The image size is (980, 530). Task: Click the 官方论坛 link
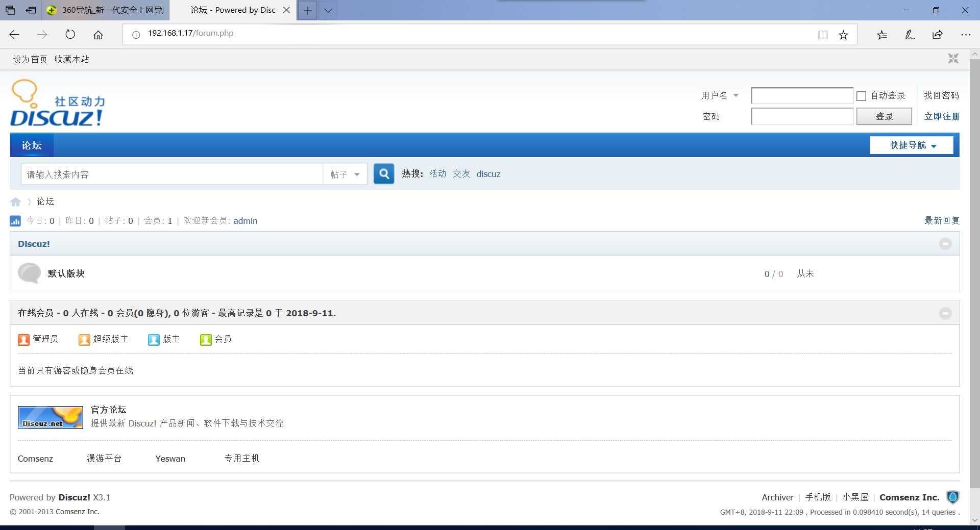[109, 410]
